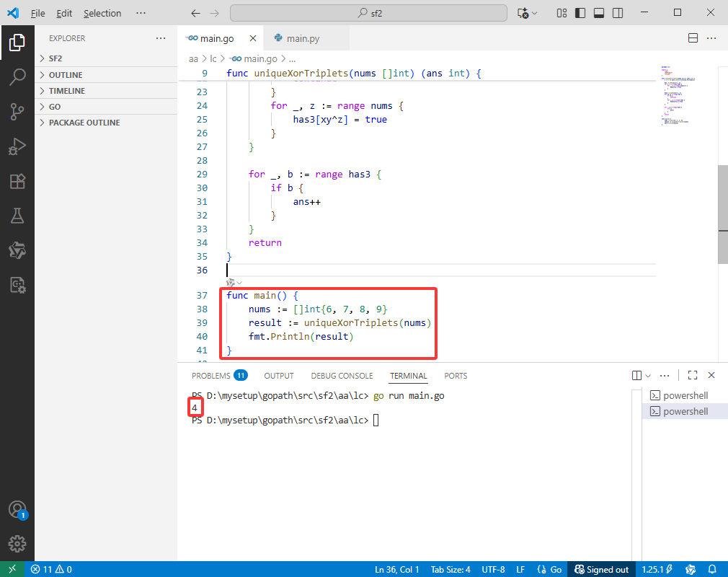Click the Signed out status item
The image size is (728, 577).
click(601, 569)
